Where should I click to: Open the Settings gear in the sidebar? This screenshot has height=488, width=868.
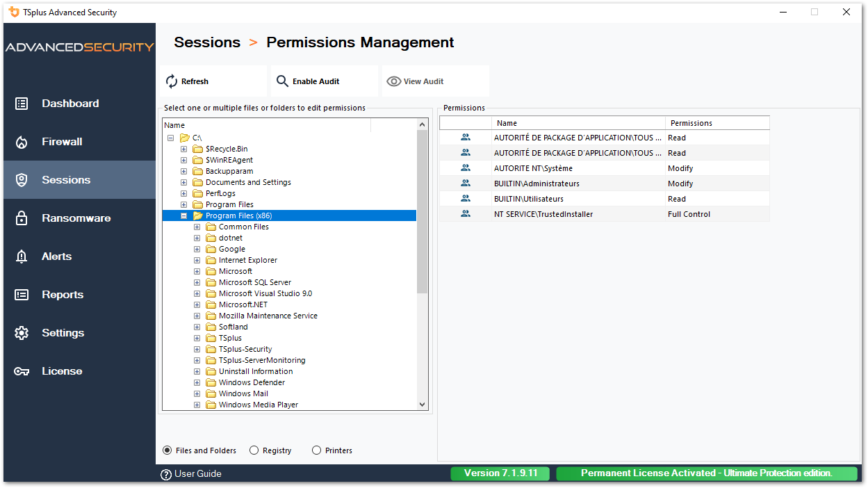[x=23, y=332]
